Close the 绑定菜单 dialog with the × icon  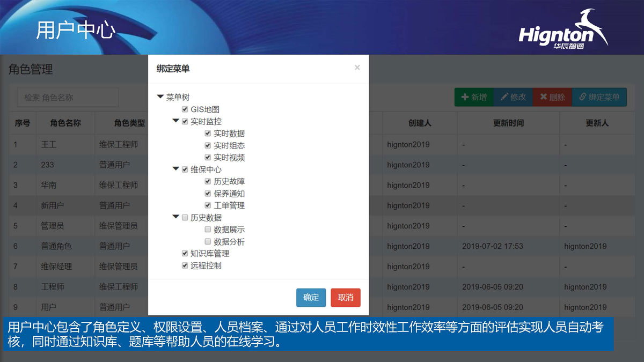click(x=357, y=68)
